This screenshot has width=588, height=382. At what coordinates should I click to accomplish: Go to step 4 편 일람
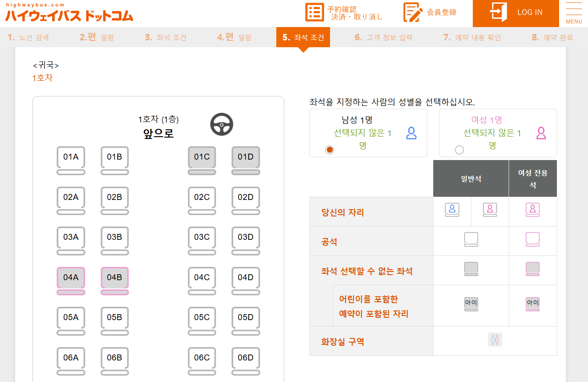tap(235, 38)
